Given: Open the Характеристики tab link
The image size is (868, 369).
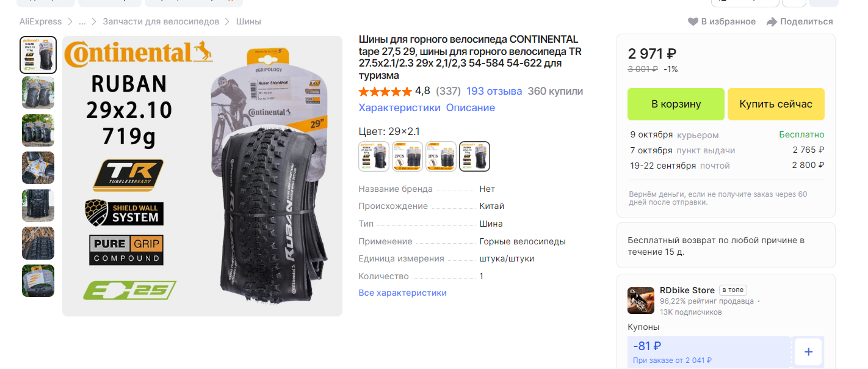Looking at the screenshot, I should [399, 108].
